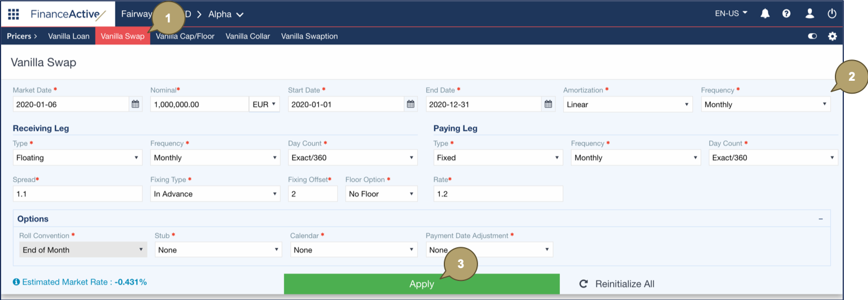This screenshot has width=868, height=300.
Task: Open the user profile icon
Action: [809, 13]
